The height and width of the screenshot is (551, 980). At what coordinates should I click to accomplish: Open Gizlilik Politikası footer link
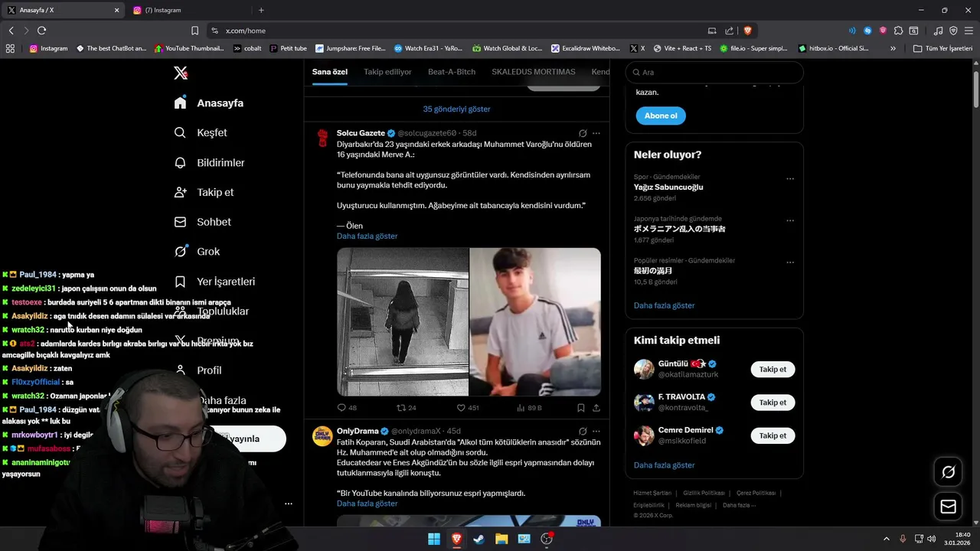703,494
